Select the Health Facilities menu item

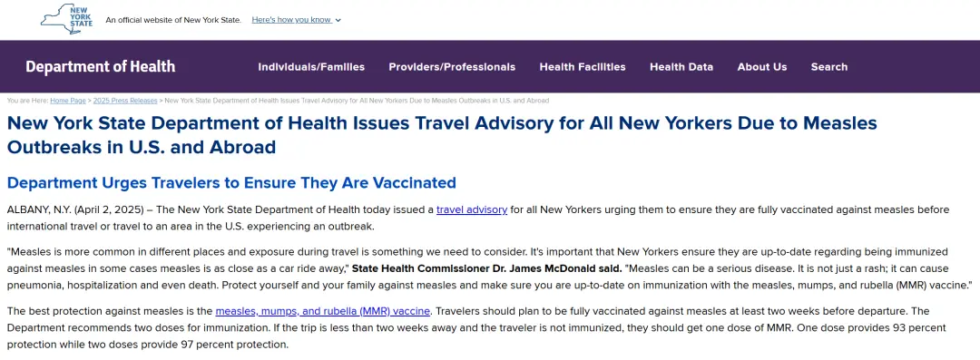(x=583, y=67)
